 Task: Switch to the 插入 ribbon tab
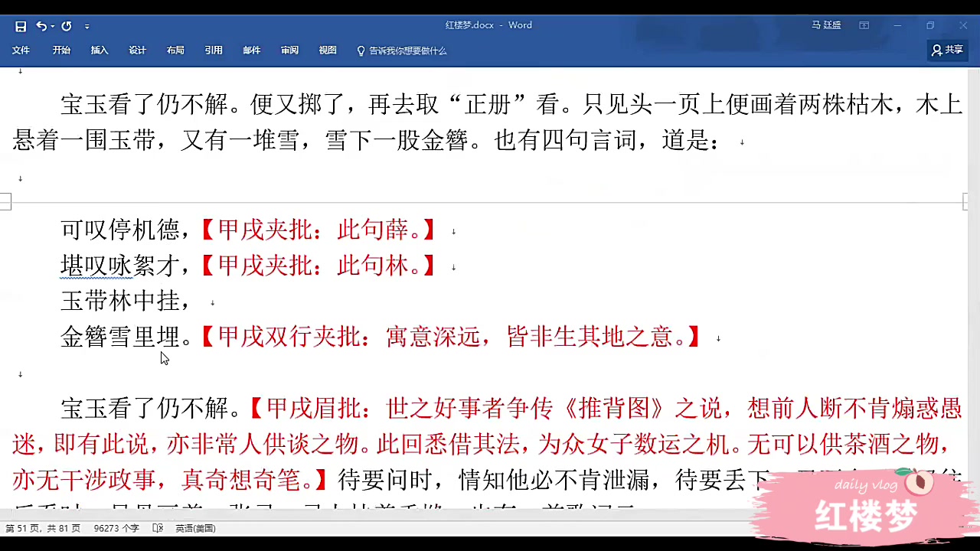coord(100,51)
